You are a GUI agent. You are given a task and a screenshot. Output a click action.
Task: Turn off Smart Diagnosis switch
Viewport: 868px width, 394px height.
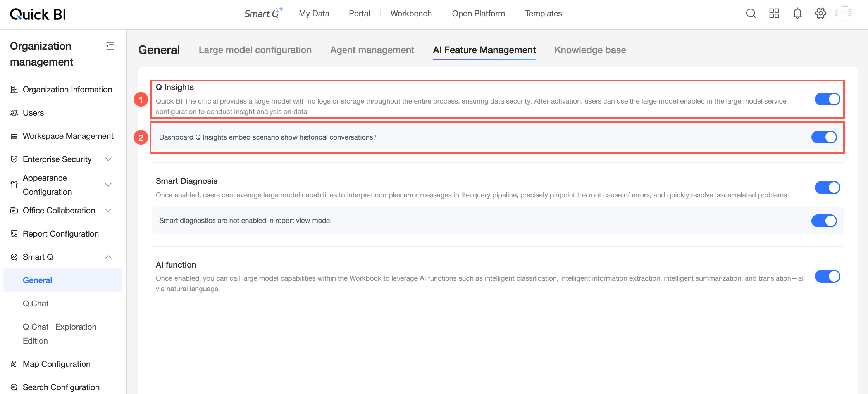827,187
